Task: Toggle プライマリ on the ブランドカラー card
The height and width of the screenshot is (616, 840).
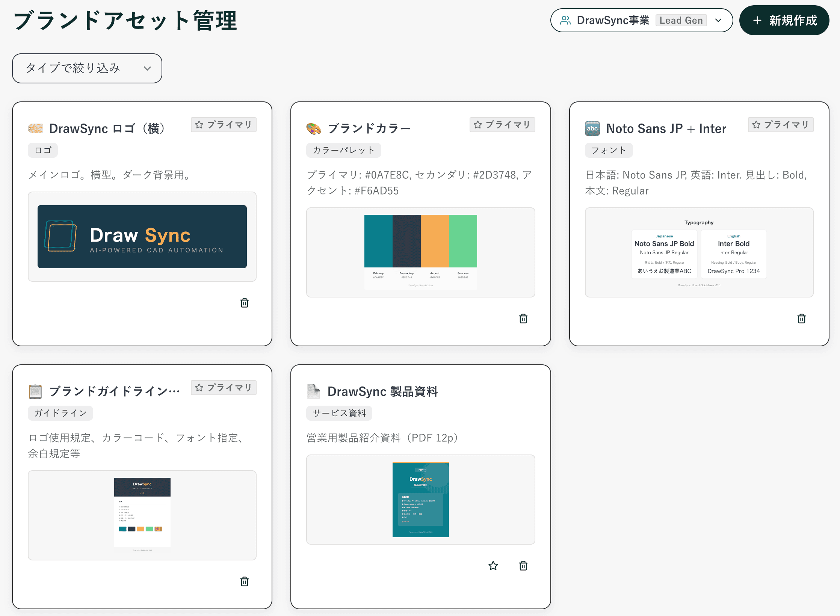Action: point(502,124)
